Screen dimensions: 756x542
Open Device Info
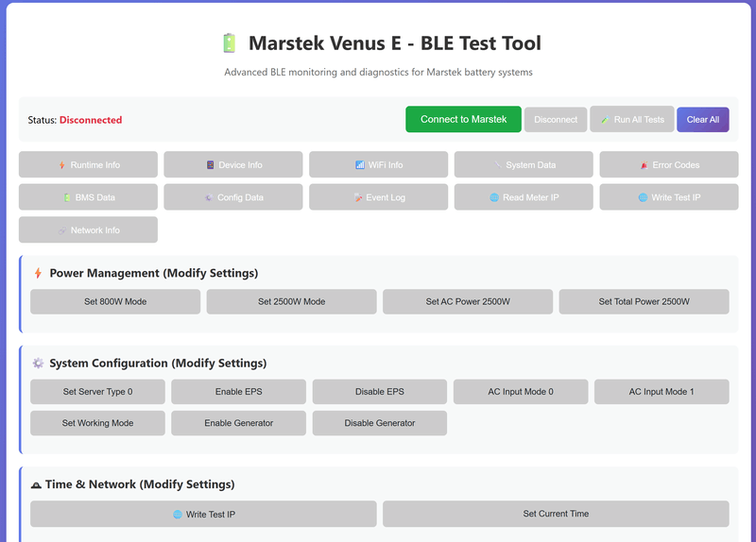233,164
